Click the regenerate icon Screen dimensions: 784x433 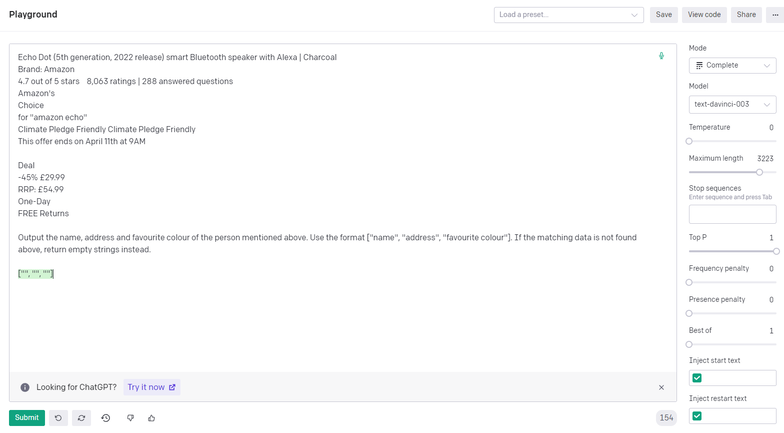(82, 418)
